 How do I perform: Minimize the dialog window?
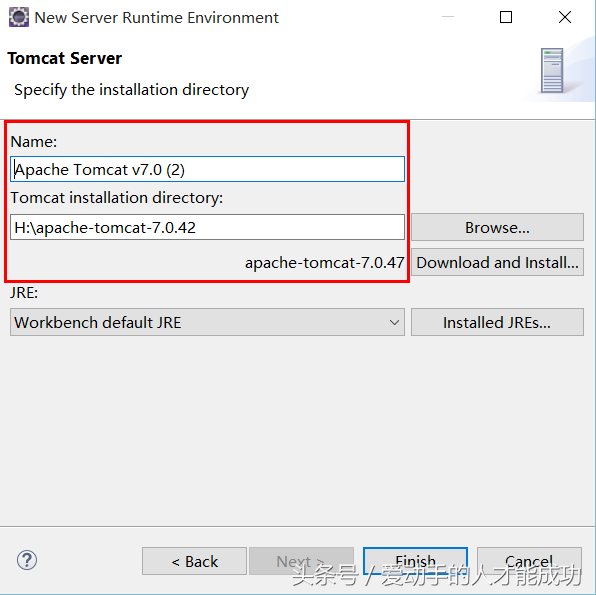[448, 17]
